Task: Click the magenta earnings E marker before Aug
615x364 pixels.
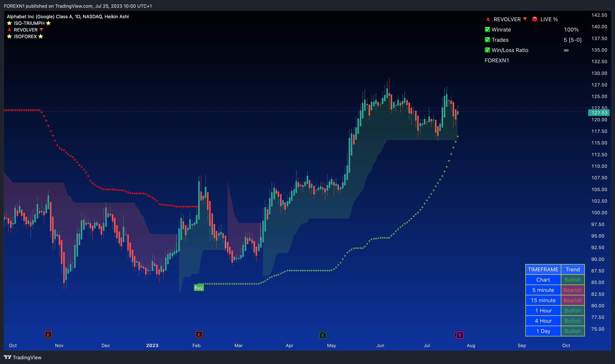Action: (459, 335)
